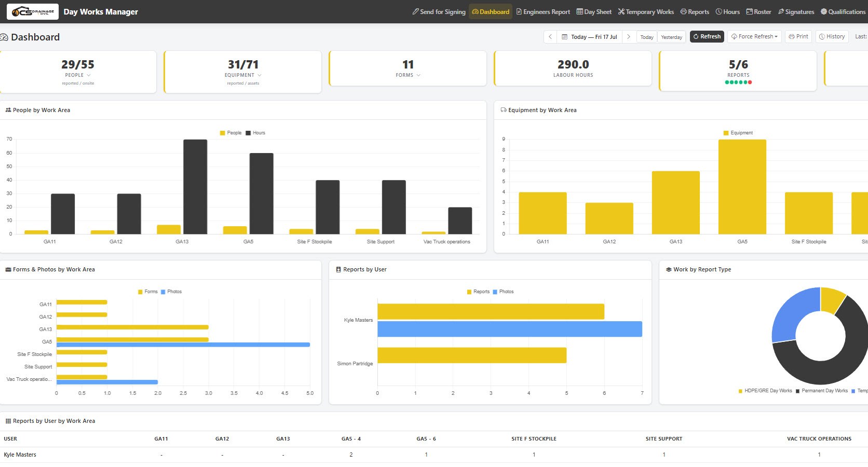Expand the PEOPLE card chevron
Image resolution: width=868 pixels, height=467 pixels.
pyautogui.click(x=89, y=75)
